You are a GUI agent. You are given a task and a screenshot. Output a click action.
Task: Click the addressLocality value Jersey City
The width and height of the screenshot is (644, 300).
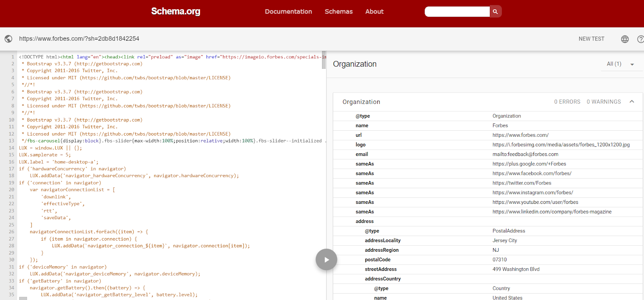tap(505, 240)
